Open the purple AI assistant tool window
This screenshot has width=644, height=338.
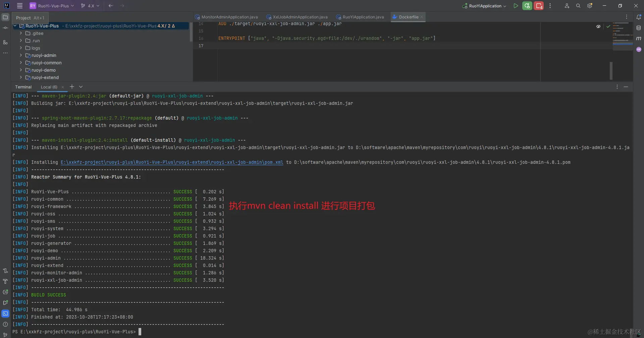639,49
